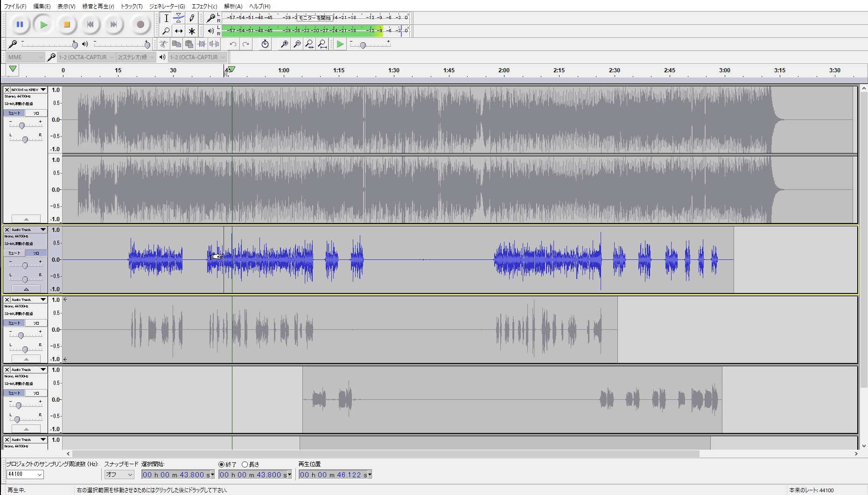Skip to the end of the project
Screen dimensions: 868x495
pyautogui.click(x=113, y=24)
